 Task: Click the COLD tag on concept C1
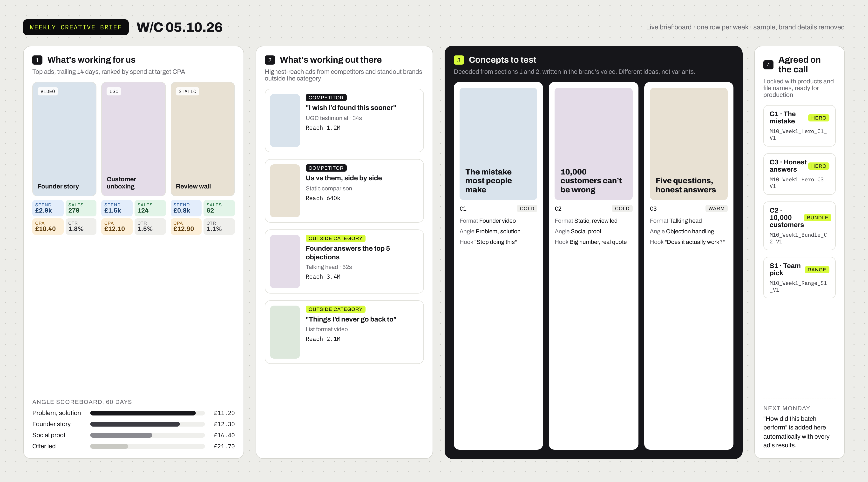tap(527, 208)
